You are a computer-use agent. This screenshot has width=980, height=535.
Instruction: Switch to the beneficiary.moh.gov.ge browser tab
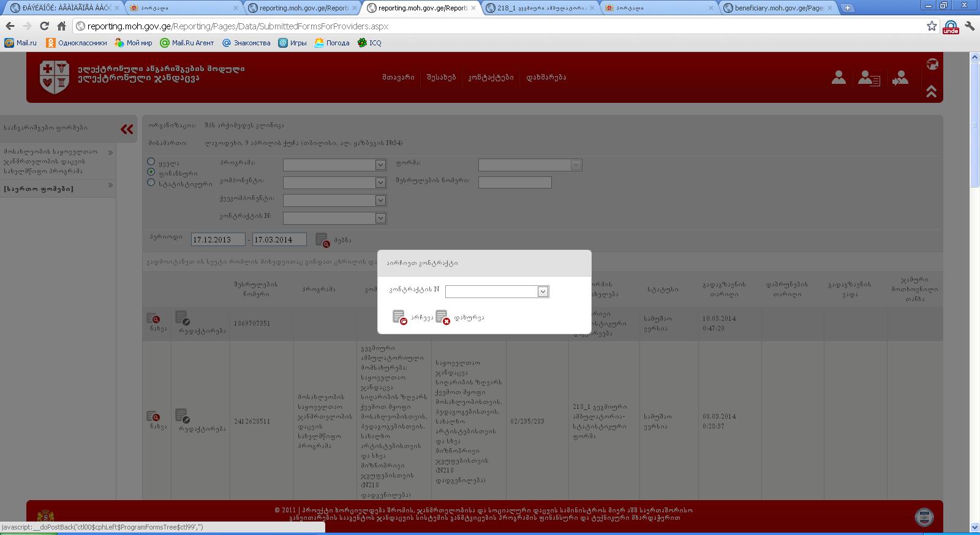(778, 8)
